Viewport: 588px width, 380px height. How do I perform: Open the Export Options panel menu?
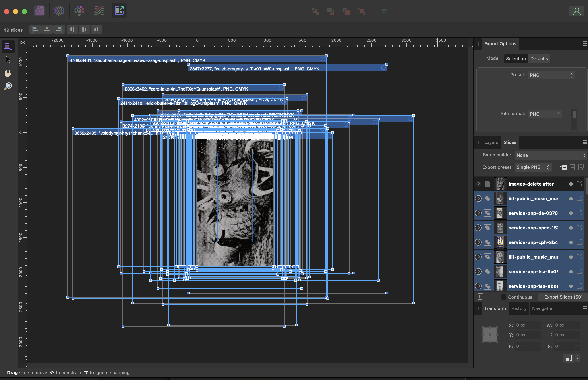pos(584,43)
